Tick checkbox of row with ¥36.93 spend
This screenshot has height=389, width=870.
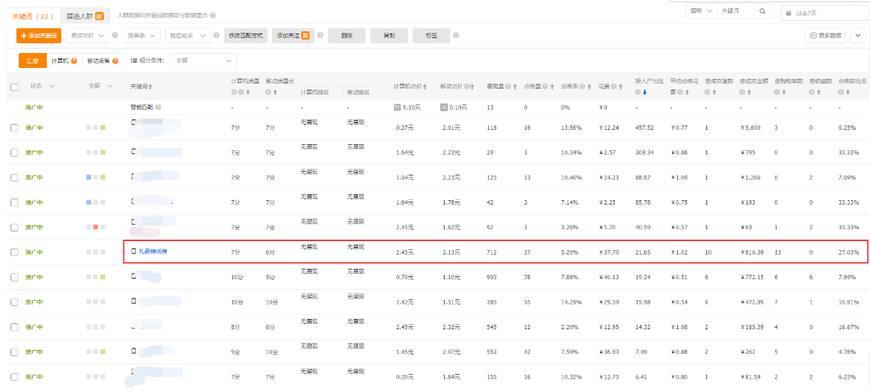14,352
